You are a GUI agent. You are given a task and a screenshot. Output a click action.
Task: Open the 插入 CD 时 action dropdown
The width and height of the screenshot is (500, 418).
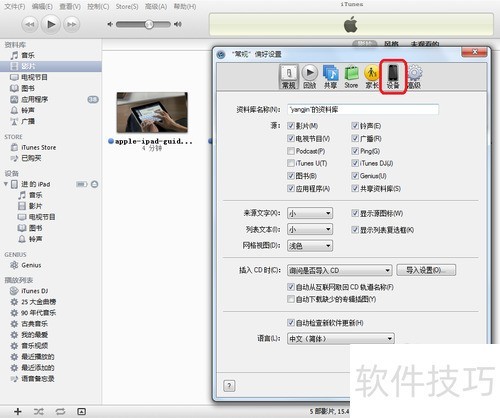[339, 270]
